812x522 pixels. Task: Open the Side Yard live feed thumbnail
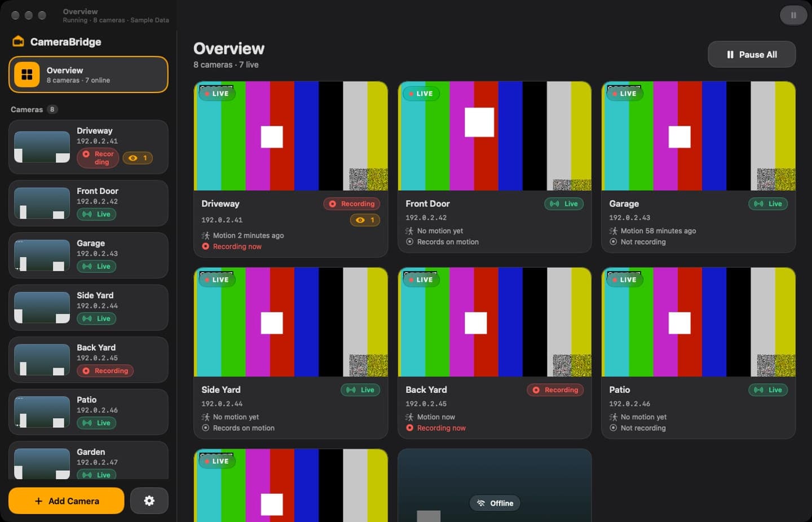coord(291,322)
